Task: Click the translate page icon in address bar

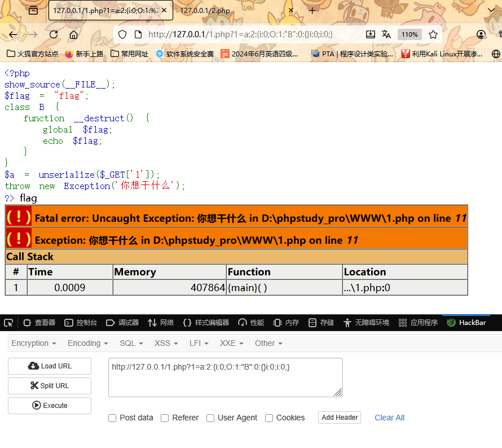Action: pyautogui.click(x=386, y=34)
